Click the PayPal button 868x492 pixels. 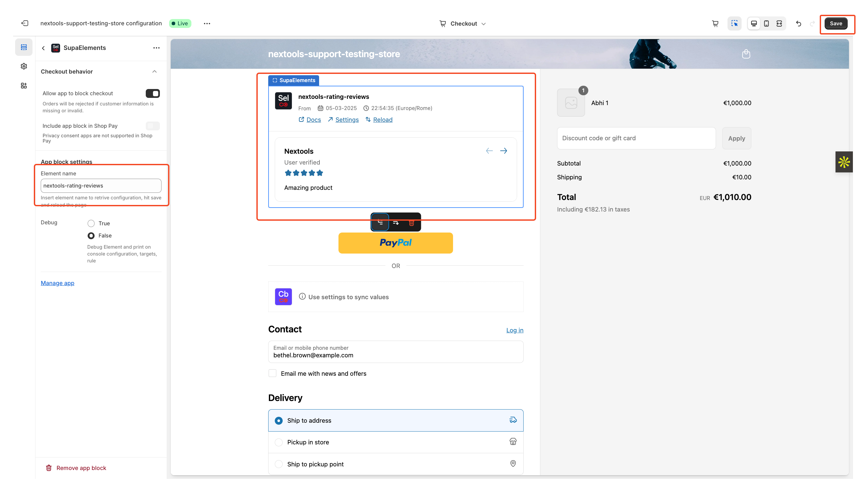coord(396,243)
